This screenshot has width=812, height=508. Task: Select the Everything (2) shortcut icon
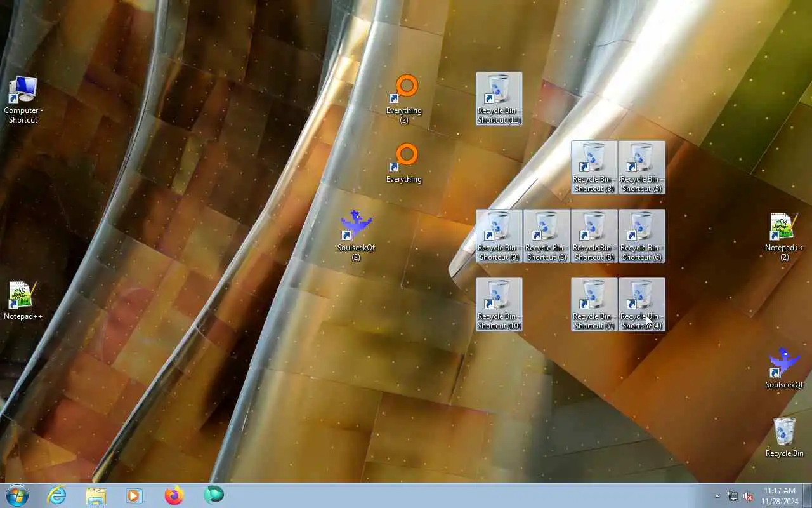[x=404, y=100]
